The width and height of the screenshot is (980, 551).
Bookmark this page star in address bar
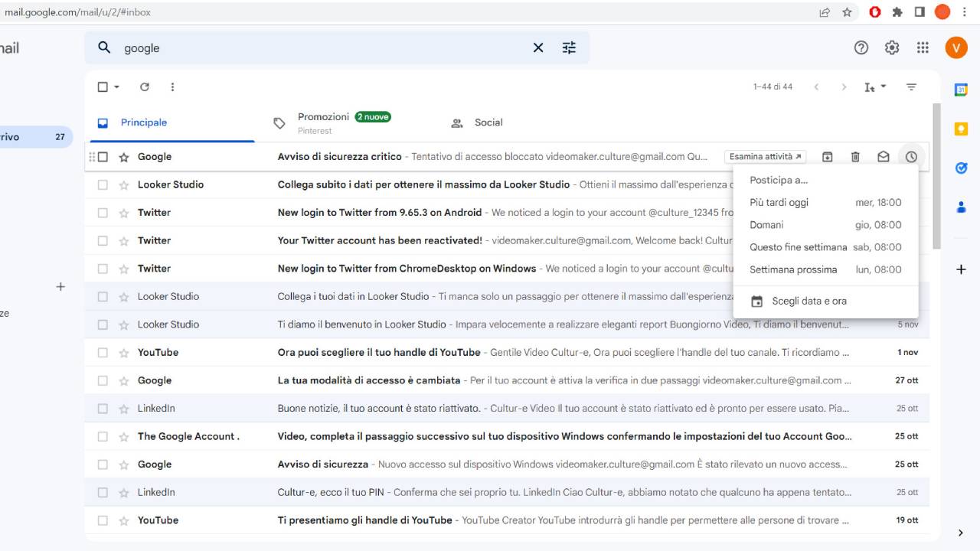point(847,12)
